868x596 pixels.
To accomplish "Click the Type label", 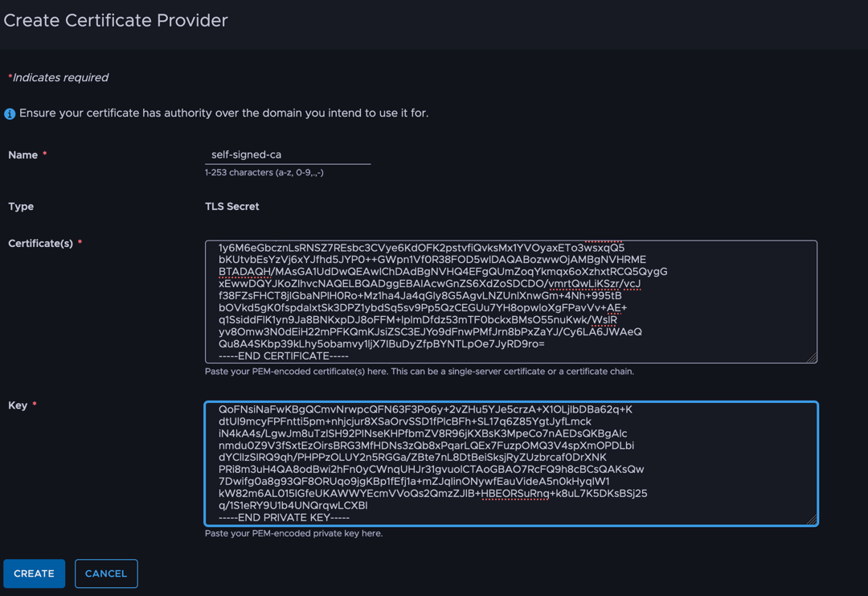I will click(21, 207).
